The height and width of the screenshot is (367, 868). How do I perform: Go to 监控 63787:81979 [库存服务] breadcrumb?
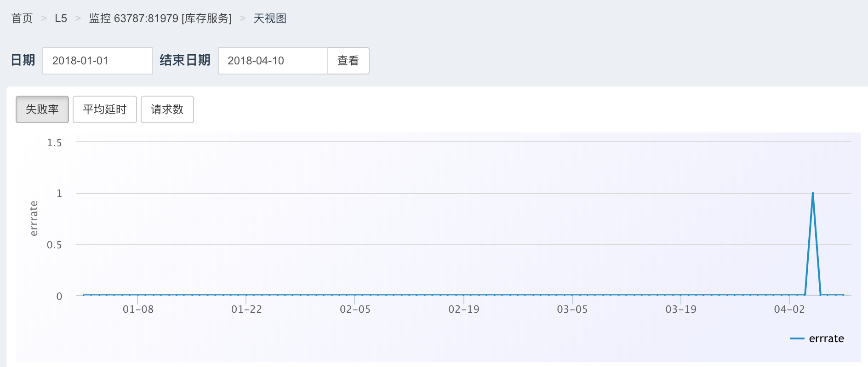160,18
